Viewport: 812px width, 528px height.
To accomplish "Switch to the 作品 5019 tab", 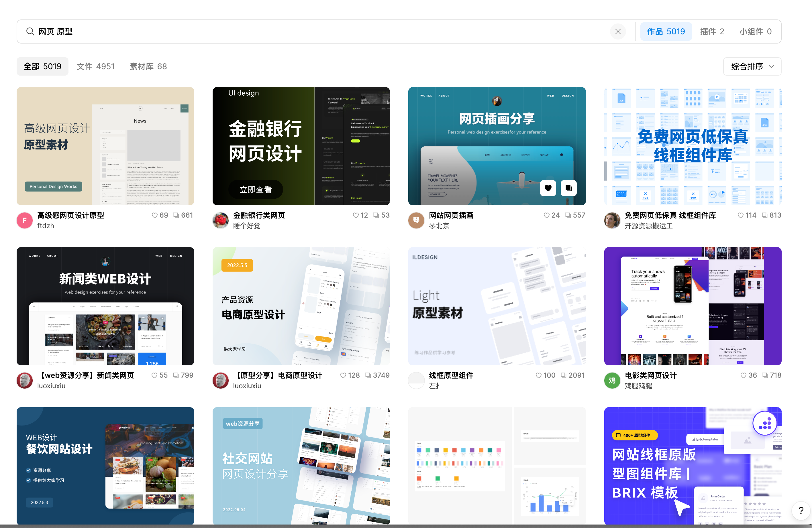I will [666, 32].
